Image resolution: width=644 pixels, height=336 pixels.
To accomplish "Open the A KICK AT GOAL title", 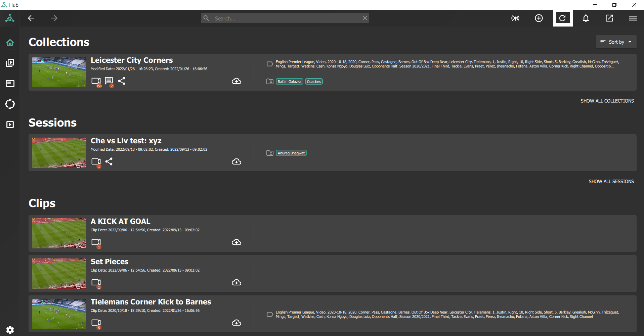I will 121,221.
